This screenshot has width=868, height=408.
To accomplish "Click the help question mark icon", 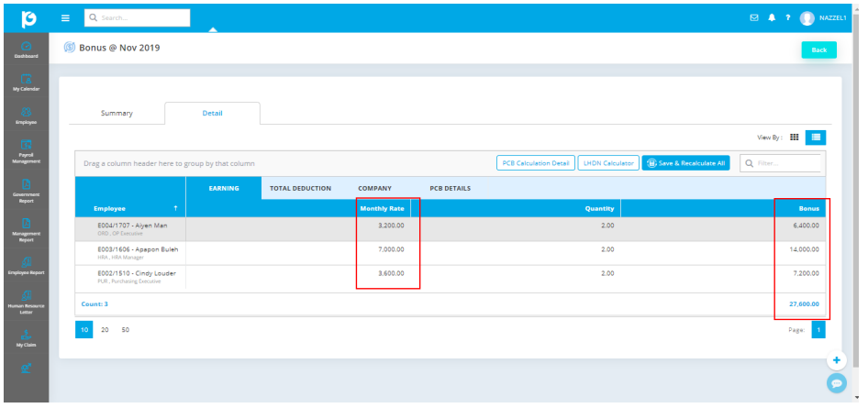I will click(x=787, y=17).
